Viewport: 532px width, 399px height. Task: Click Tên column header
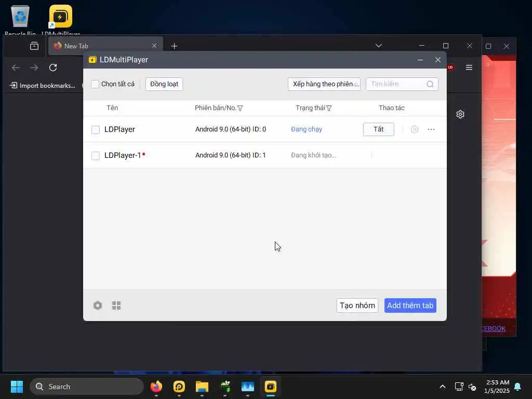(112, 108)
